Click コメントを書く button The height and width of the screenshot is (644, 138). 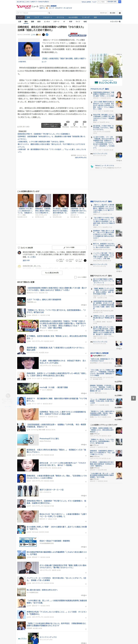pos(69,248)
